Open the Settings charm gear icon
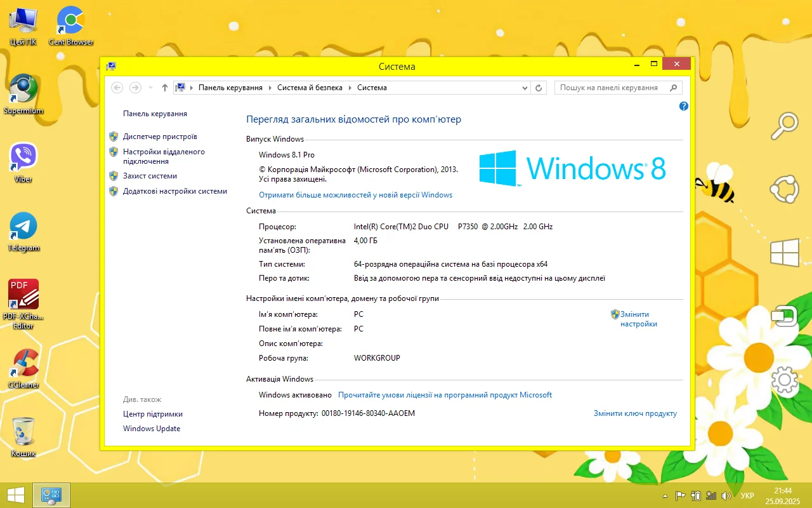This screenshot has width=812, height=508. [x=784, y=380]
